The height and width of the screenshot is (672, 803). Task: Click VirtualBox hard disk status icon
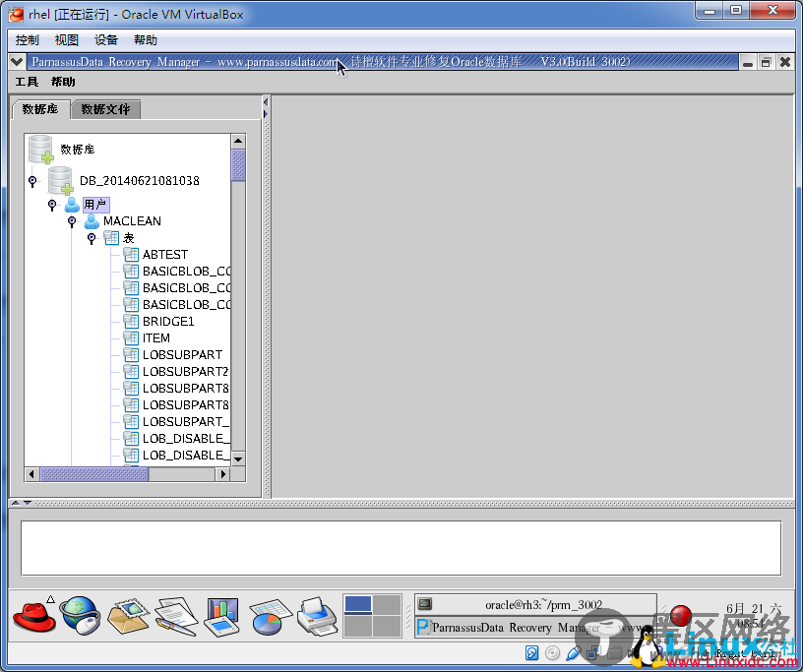point(532,653)
